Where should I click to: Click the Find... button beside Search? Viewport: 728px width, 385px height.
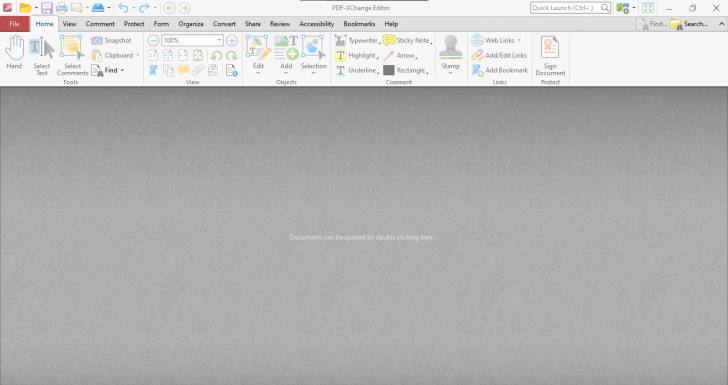[651, 24]
